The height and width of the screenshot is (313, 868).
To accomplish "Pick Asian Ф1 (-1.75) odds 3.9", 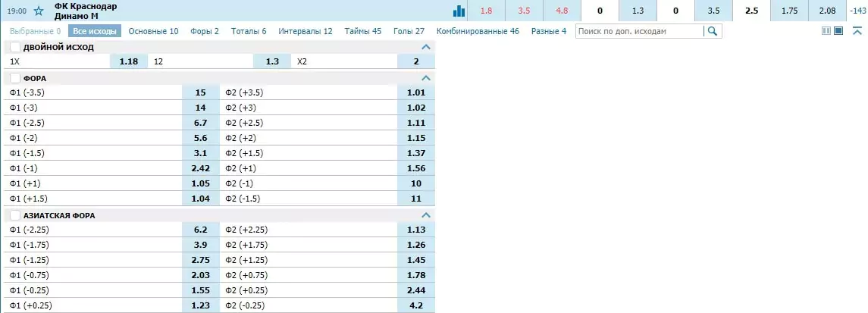I will click(201, 245).
